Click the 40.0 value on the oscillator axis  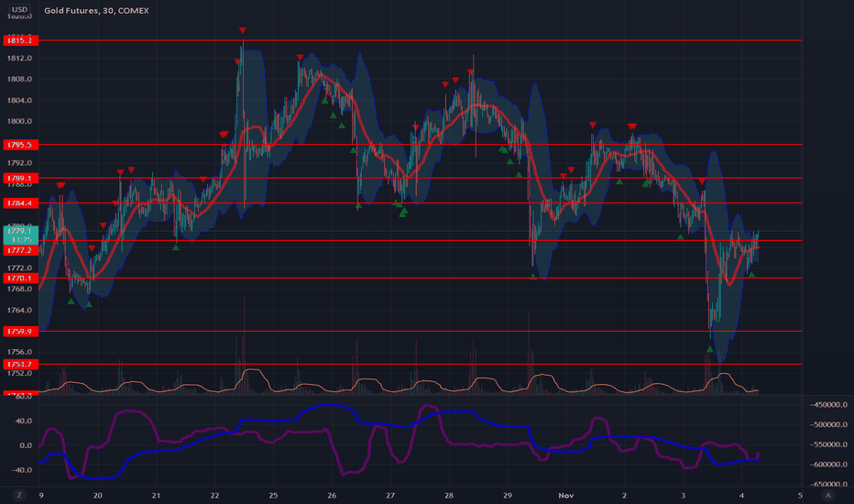point(26,421)
